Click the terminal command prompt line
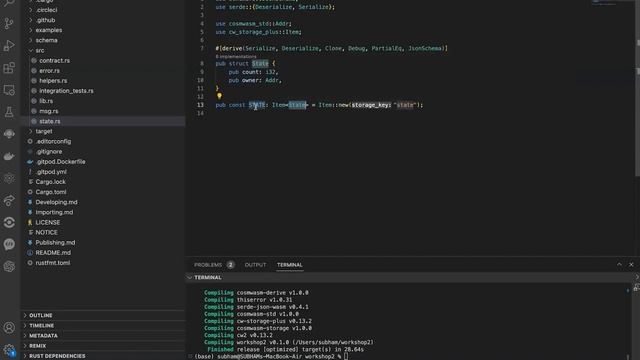This screenshot has width=640, height=360. 271,356
